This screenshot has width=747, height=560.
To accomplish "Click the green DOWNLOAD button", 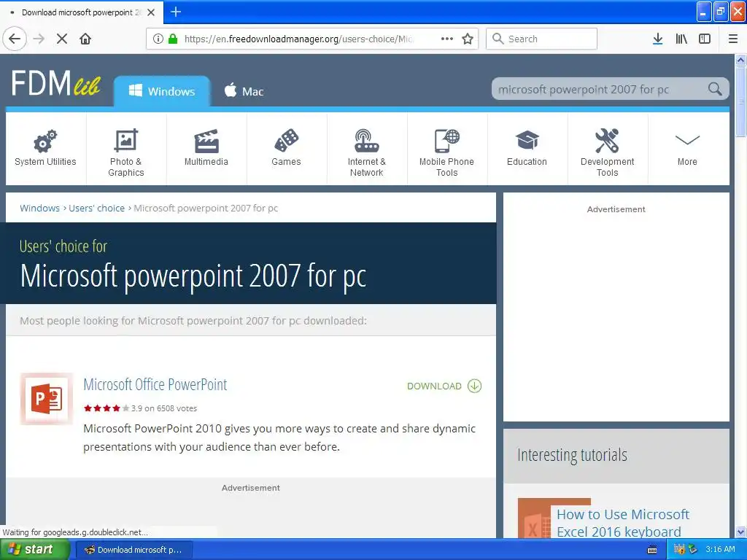I will [x=444, y=386].
